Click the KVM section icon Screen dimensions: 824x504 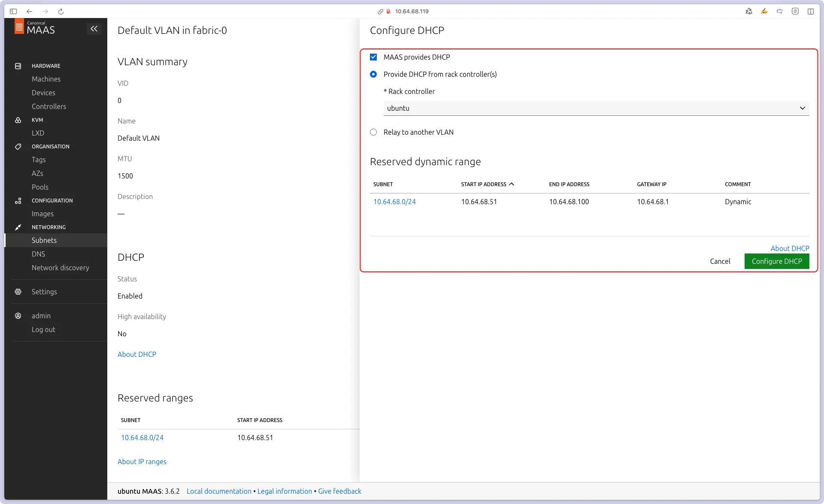coord(18,120)
